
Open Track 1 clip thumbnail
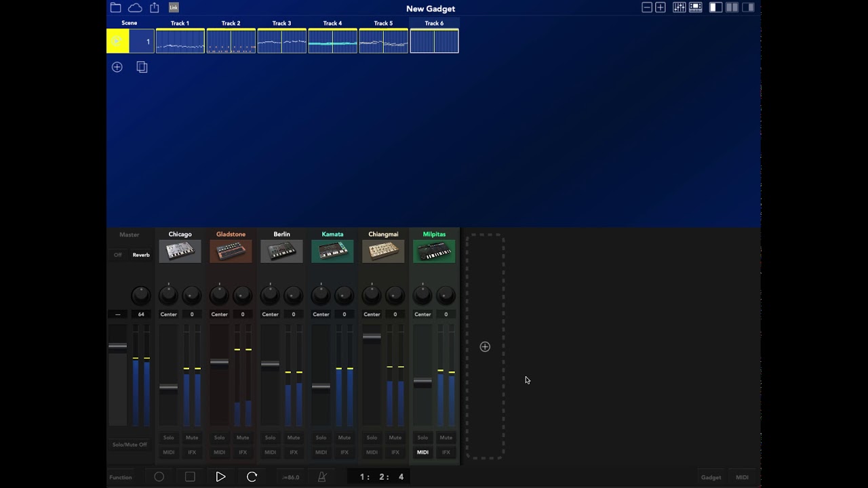(x=180, y=41)
